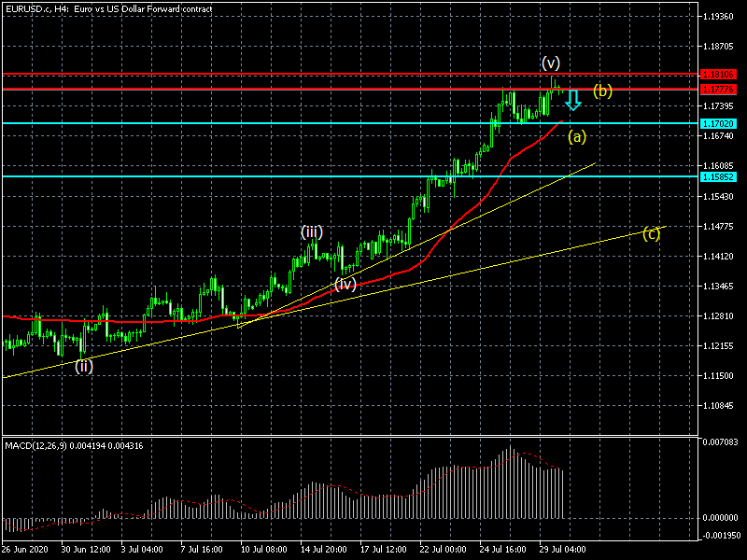The height and width of the screenshot is (560, 747).
Task: Click the 17 Jul 12:00 time label
Action: 384,550
